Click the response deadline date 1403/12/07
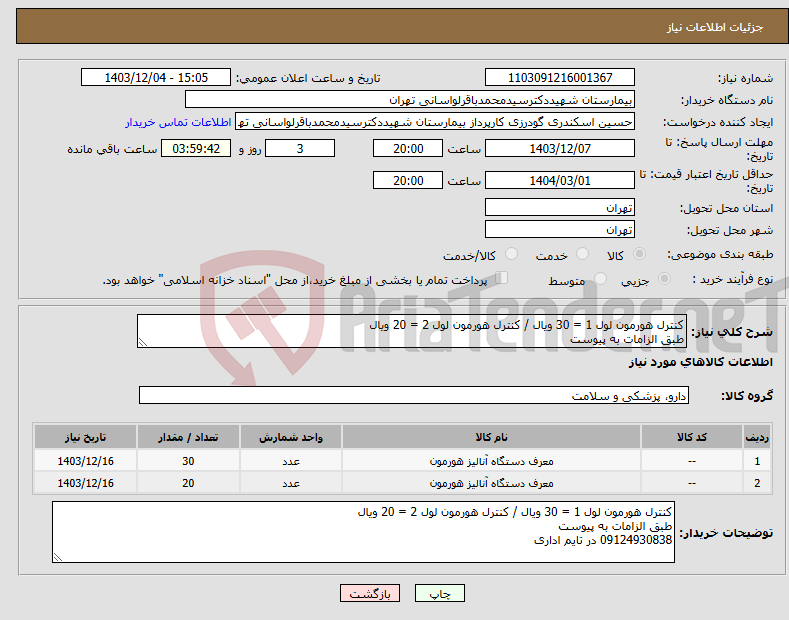Screen dimensions: 789x620 click(x=560, y=148)
